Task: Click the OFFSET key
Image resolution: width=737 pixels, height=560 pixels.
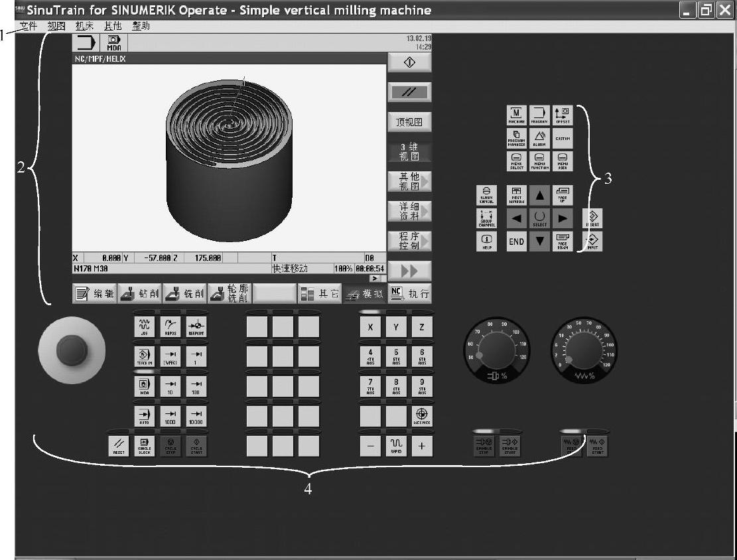Action: pyautogui.click(x=562, y=115)
